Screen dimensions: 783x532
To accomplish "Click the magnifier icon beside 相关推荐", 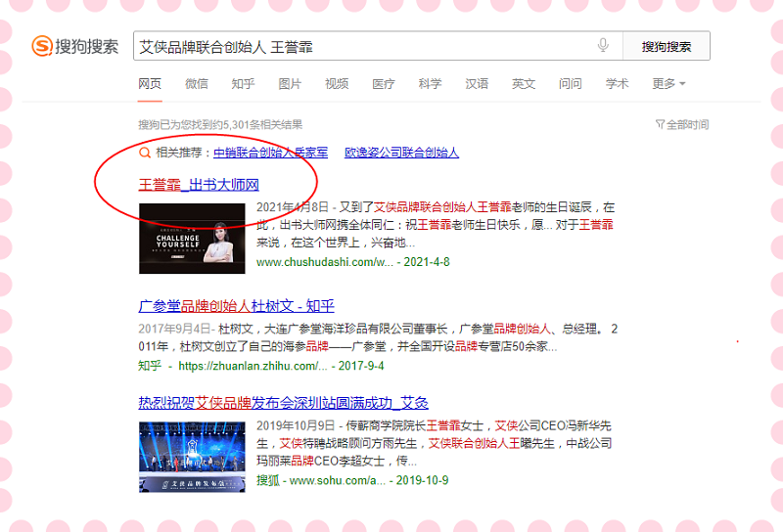I will pos(147,153).
